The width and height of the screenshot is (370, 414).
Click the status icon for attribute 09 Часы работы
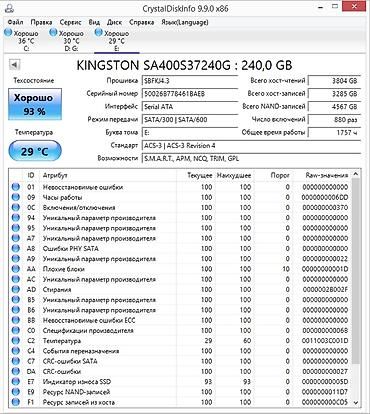pos(15,197)
